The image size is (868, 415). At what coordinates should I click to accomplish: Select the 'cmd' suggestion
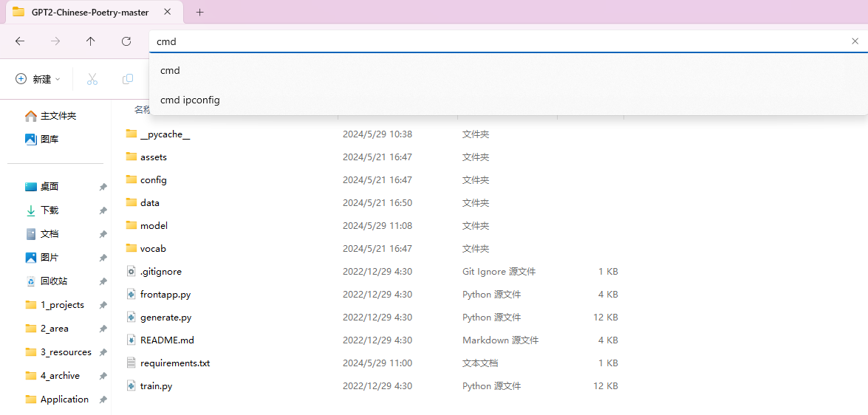tap(171, 71)
